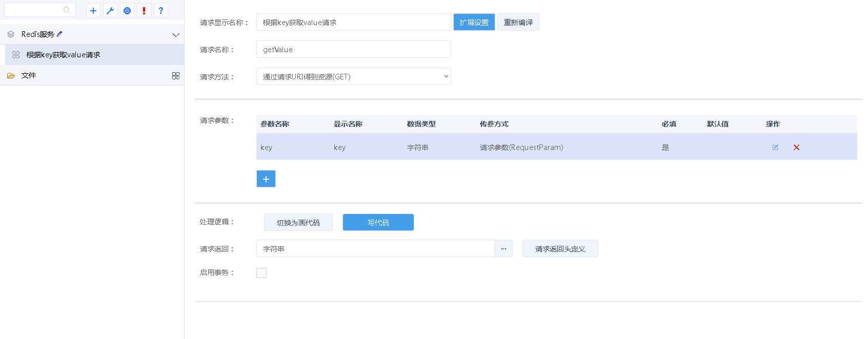Collapse the Redis服务 section chevron

(176, 35)
